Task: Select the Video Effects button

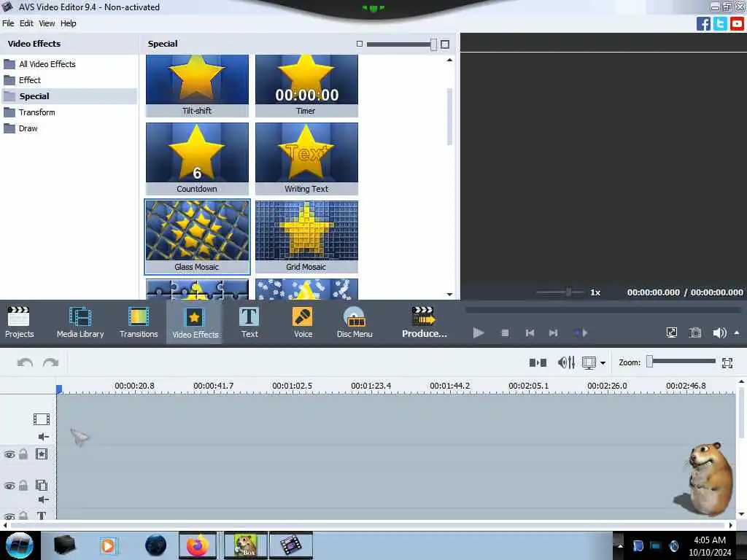Action: [x=195, y=322]
